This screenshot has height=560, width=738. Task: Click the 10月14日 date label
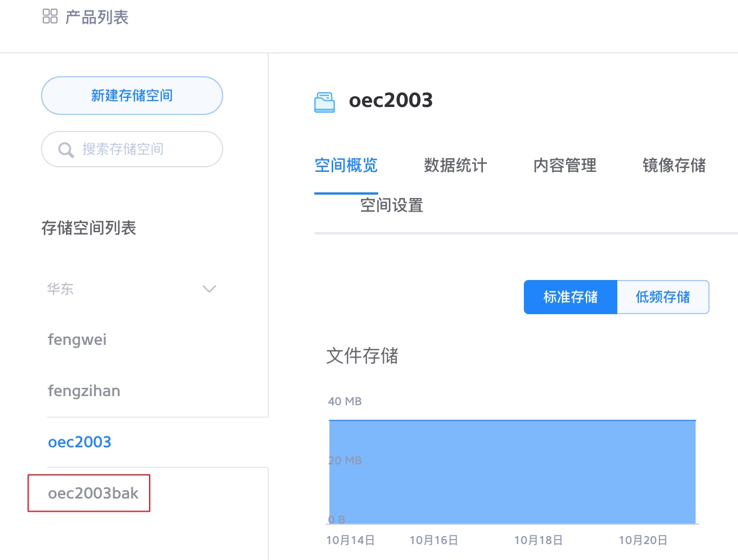tap(351, 540)
